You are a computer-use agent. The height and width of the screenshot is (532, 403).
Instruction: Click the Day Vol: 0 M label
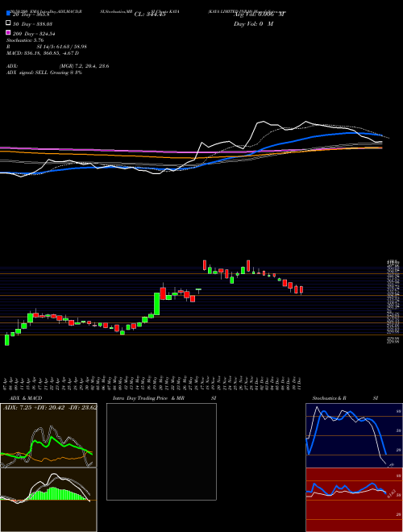point(253,24)
